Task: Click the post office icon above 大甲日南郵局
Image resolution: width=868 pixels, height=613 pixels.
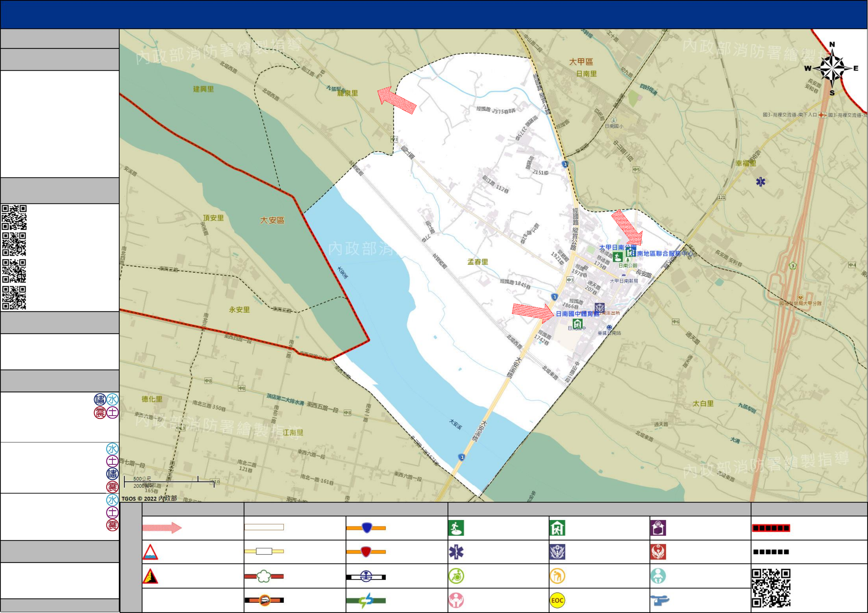Action: pos(623,276)
